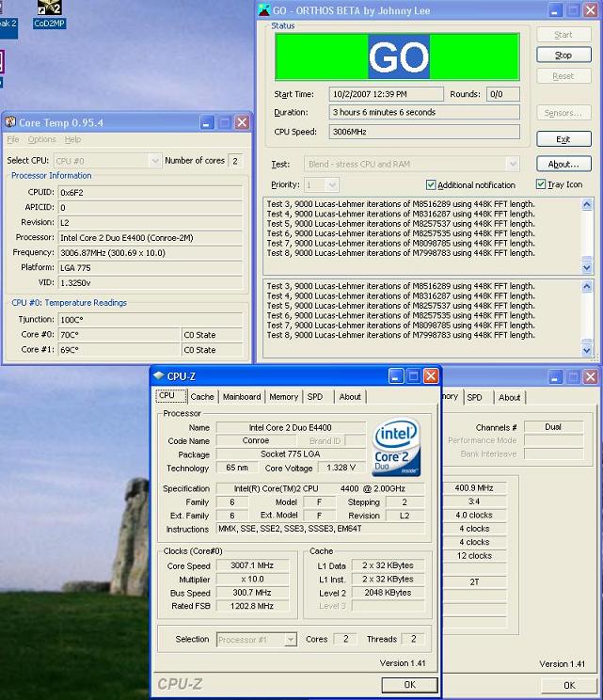Click the Channels # Dual value
The width and height of the screenshot is (603, 700).
pyautogui.click(x=553, y=427)
